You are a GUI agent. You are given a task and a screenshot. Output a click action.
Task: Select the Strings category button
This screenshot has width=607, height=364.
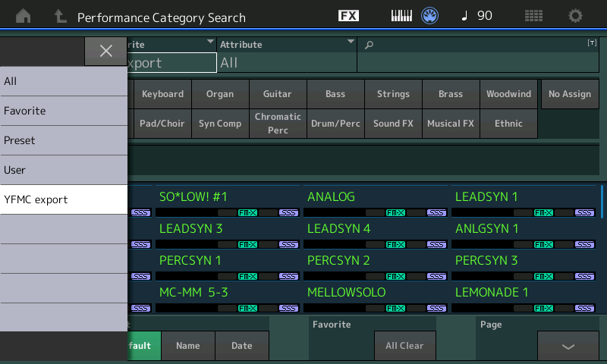tap(393, 94)
